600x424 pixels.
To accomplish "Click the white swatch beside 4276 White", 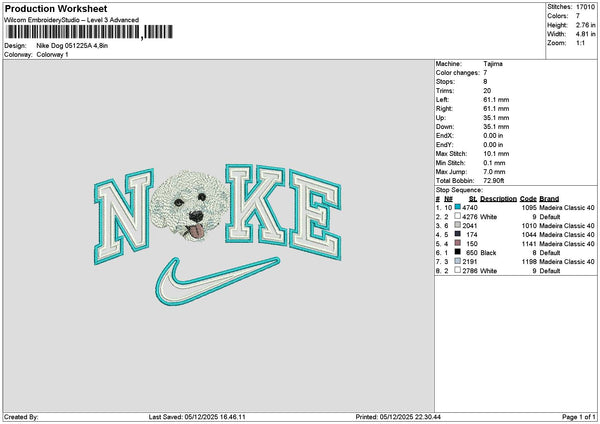I will pos(458,216).
